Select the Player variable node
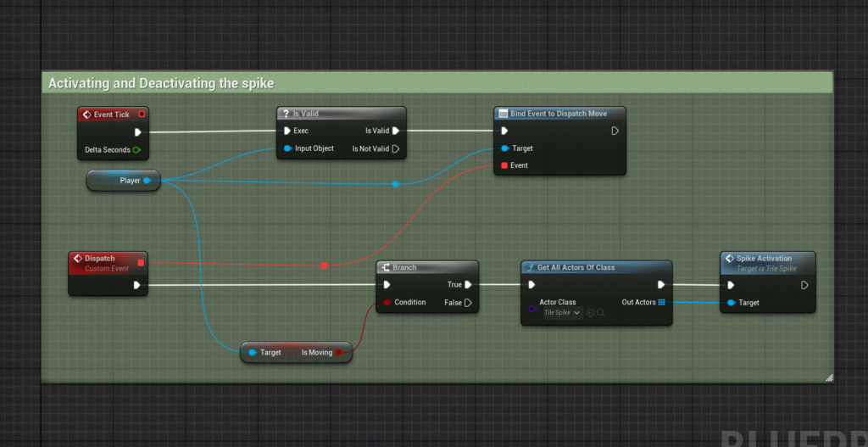 tap(124, 181)
